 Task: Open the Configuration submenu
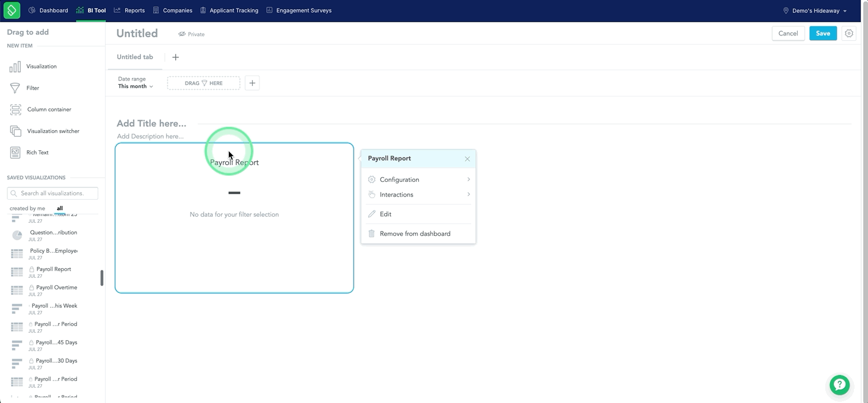(x=418, y=180)
